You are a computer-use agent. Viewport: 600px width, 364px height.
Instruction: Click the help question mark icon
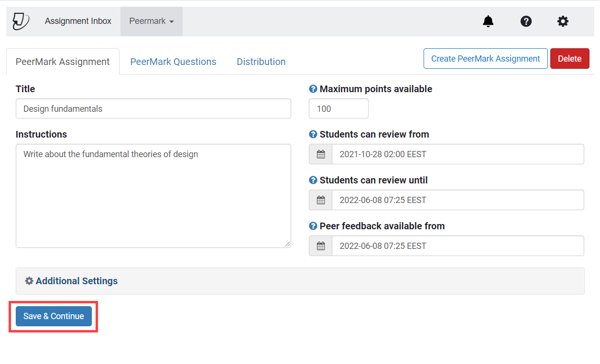click(x=526, y=21)
